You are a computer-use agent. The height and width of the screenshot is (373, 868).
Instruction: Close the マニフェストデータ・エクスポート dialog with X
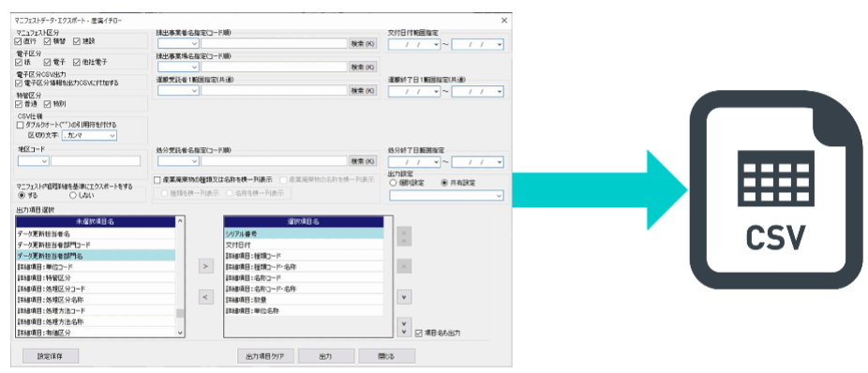pyautogui.click(x=503, y=20)
